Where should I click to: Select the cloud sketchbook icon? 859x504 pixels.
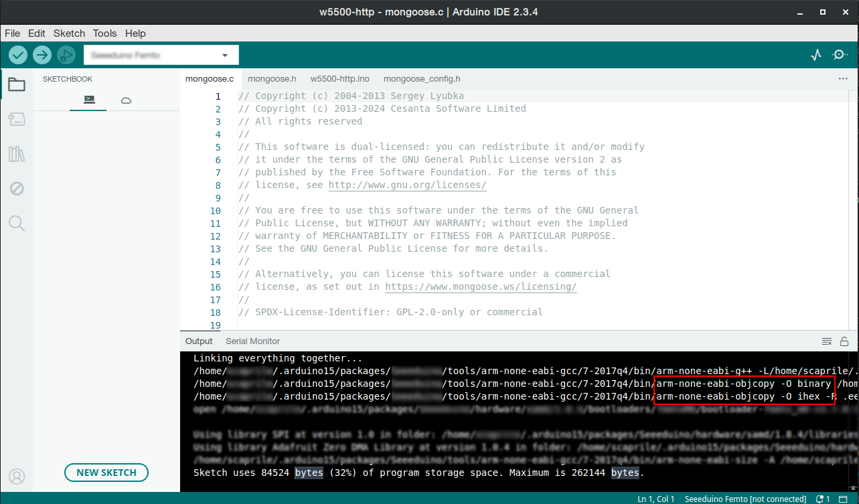click(x=126, y=100)
